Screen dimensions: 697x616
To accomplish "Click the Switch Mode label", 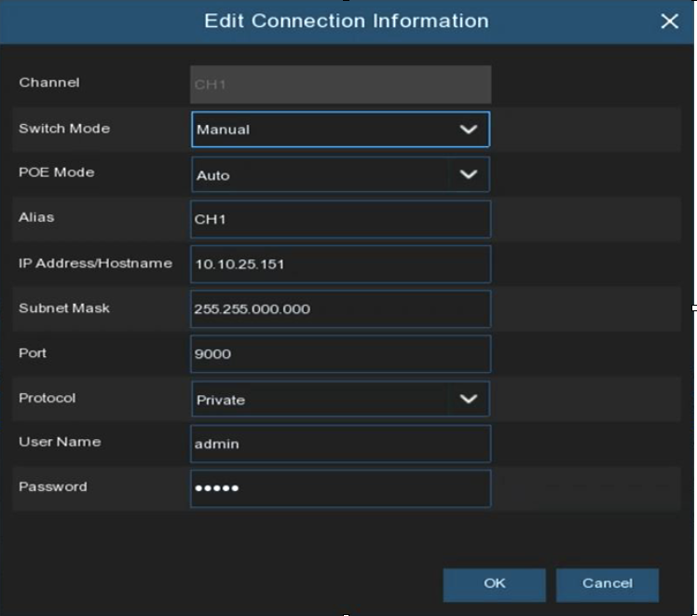I will click(64, 129).
